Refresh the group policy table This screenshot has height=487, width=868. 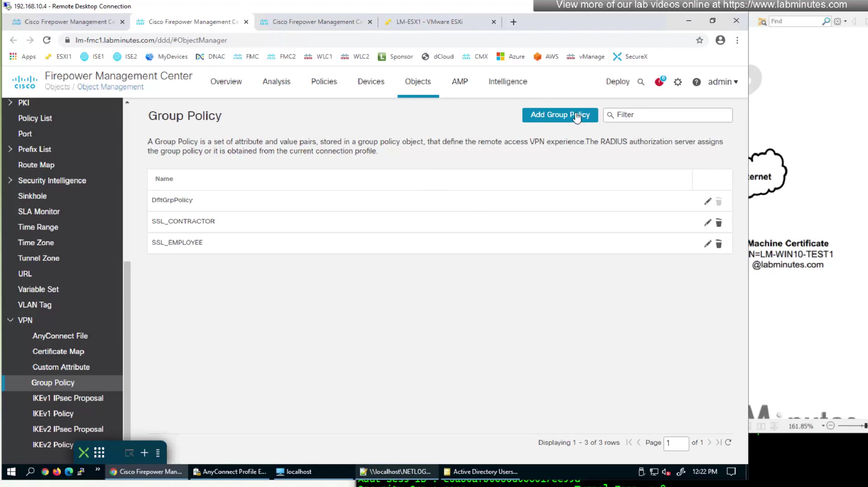point(728,442)
